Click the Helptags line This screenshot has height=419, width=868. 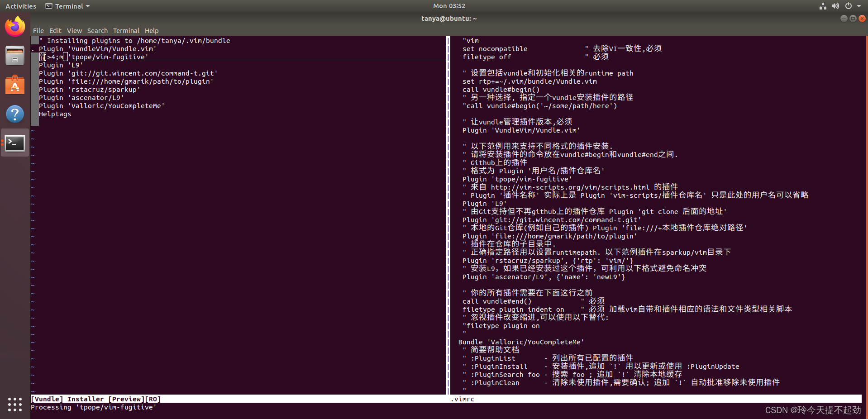(55, 114)
